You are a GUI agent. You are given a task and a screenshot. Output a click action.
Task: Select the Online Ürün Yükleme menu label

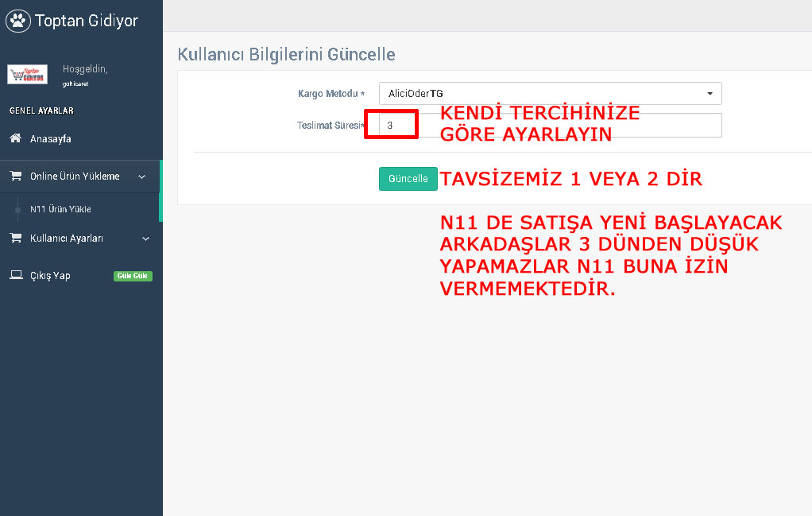click(x=75, y=177)
